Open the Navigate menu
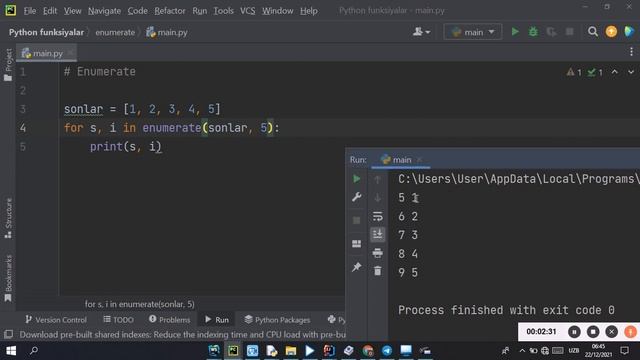640x360 pixels. 104,11
